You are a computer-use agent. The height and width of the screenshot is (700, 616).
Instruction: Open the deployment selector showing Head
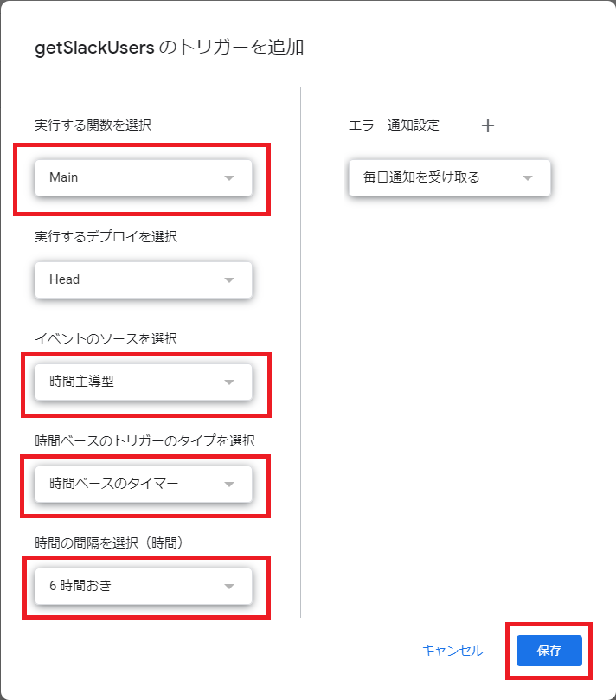pyautogui.click(x=144, y=279)
